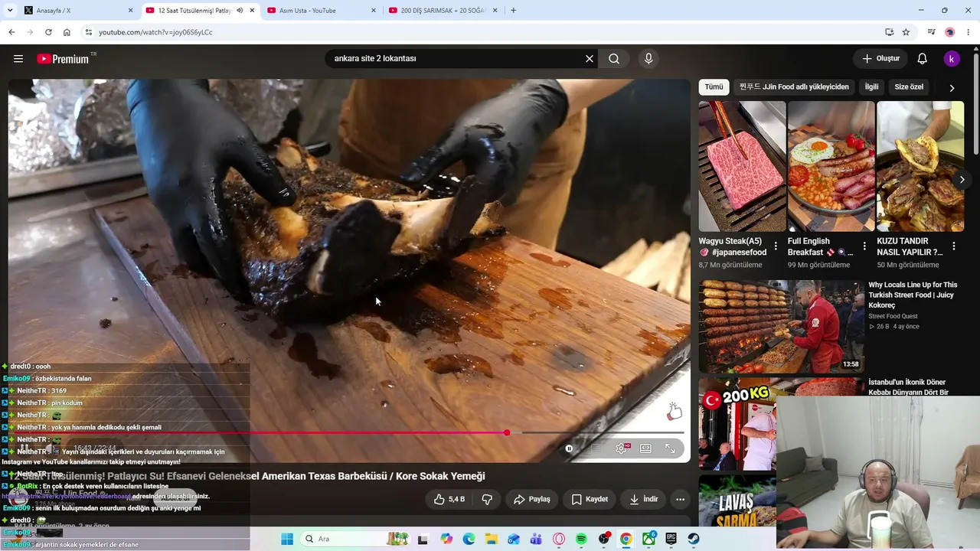Screen dimensions: 980x551
Task: Enter fullscreen video mode
Action: (x=670, y=448)
